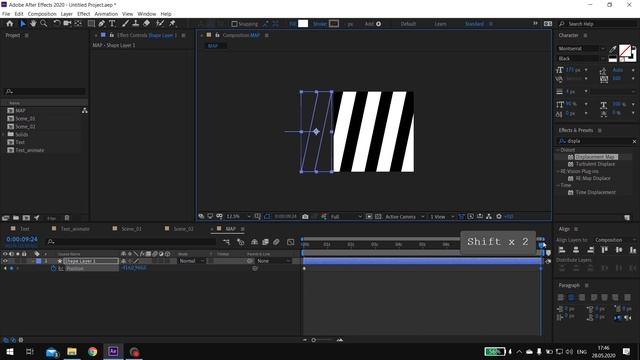640x360 pixels.
Task: Open Align Layers to Composition dropdown
Action: (x=614, y=240)
